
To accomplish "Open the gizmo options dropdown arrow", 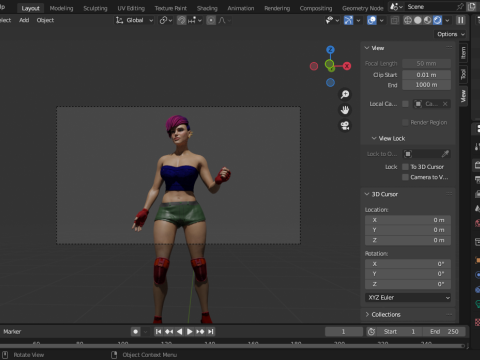I will click(x=358, y=20).
